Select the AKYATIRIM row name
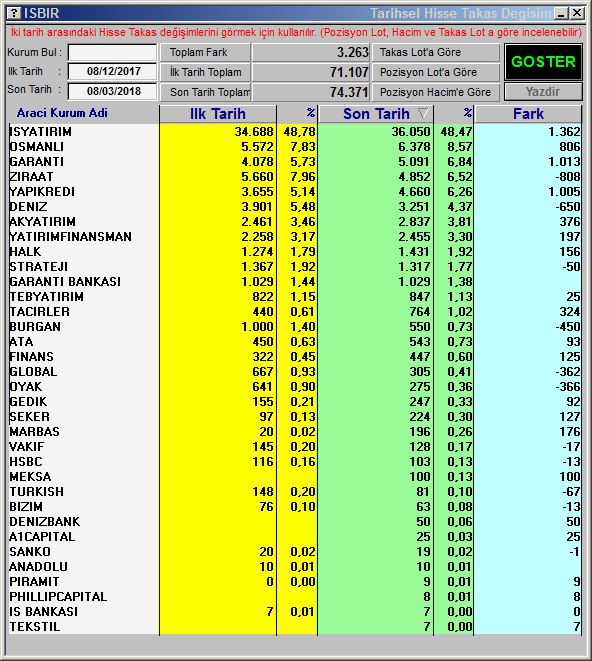 tap(43, 222)
